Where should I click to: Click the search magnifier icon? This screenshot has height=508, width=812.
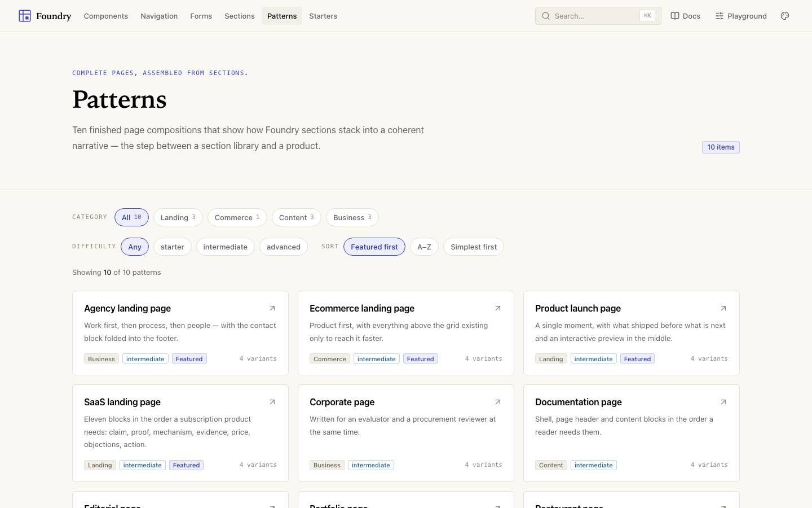tap(546, 16)
